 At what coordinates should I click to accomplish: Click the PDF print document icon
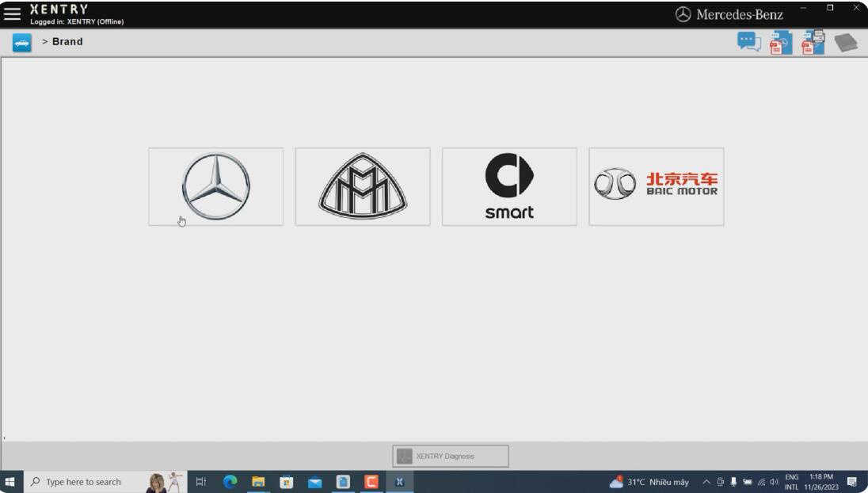coord(813,43)
